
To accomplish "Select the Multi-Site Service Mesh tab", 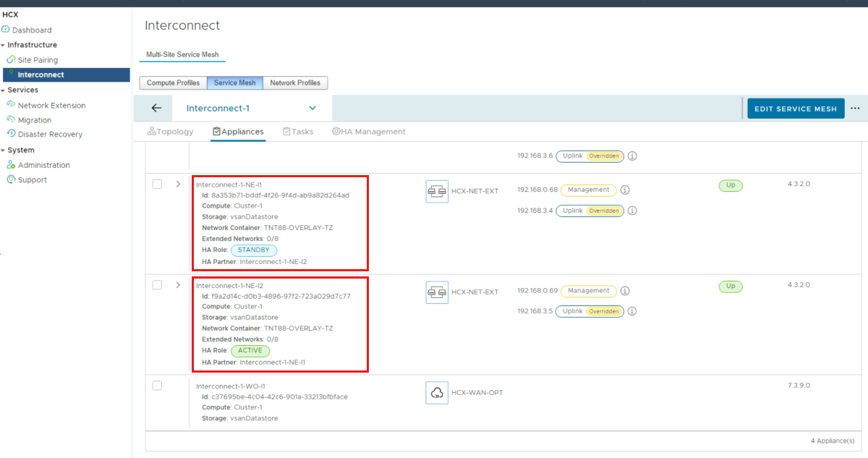I will click(x=182, y=54).
